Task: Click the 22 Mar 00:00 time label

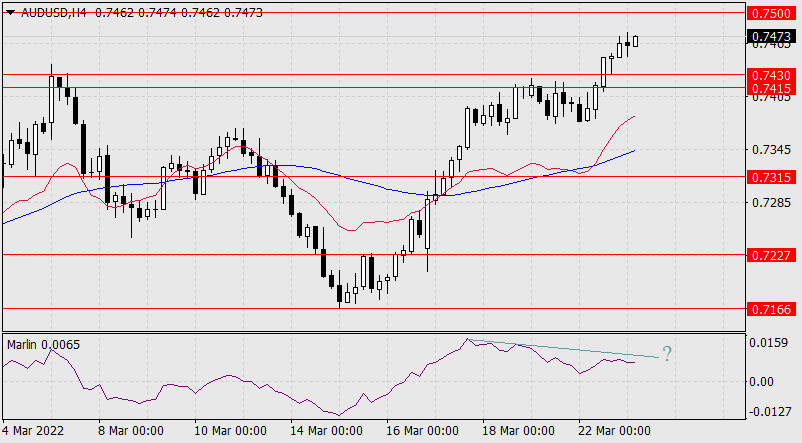Action: [x=614, y=431]
